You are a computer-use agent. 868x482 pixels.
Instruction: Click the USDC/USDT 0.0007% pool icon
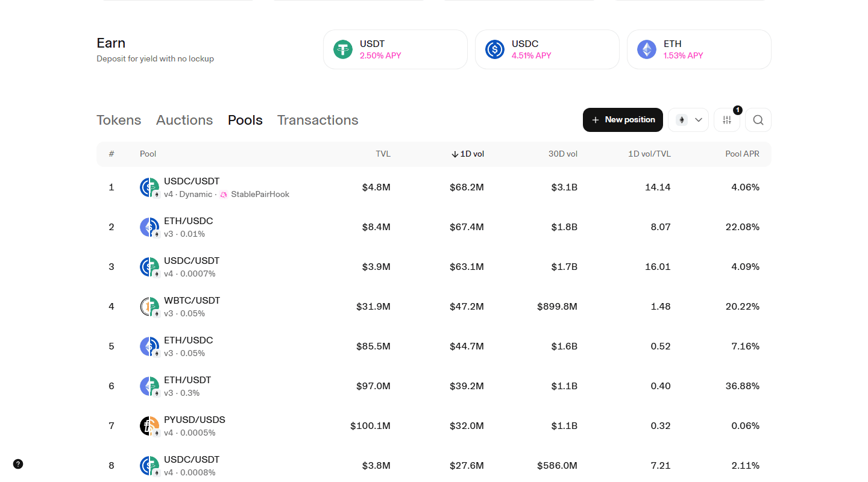pos(150,267)
